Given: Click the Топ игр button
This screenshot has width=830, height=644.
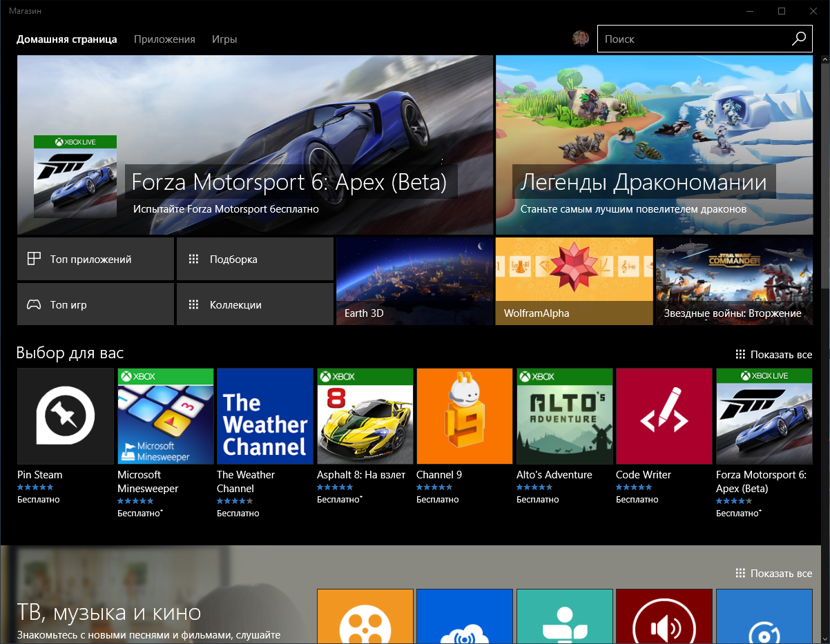Looking at the screenshot, I should [x=95, y=304].
